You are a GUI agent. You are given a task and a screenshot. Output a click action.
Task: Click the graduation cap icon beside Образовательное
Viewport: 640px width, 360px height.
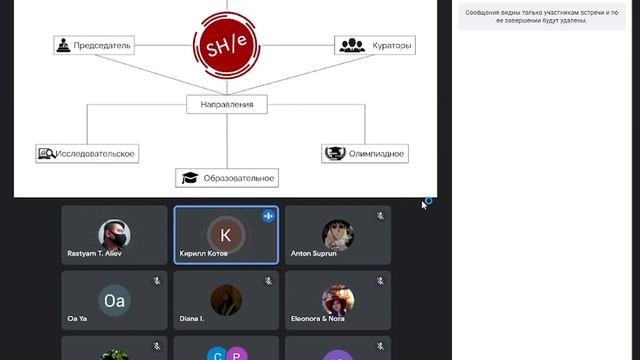pyautogui.click(x=190, y=178)
